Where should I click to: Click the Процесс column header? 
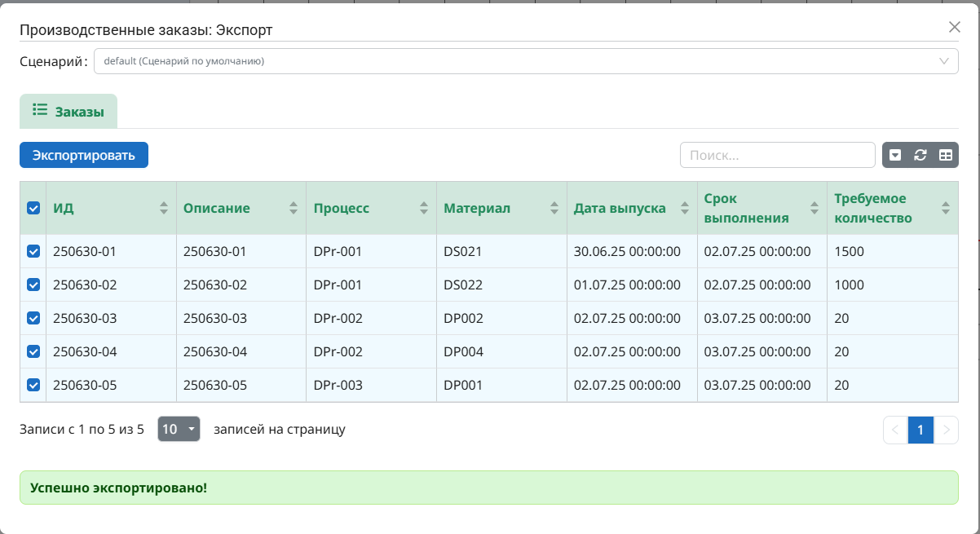tap(372, 208)
